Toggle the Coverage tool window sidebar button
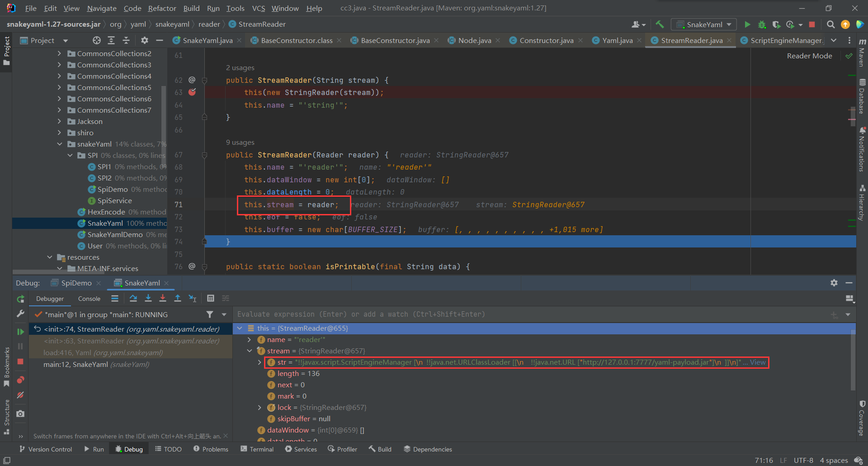Viewport: 868px width, 466px height. coord(862,418)
